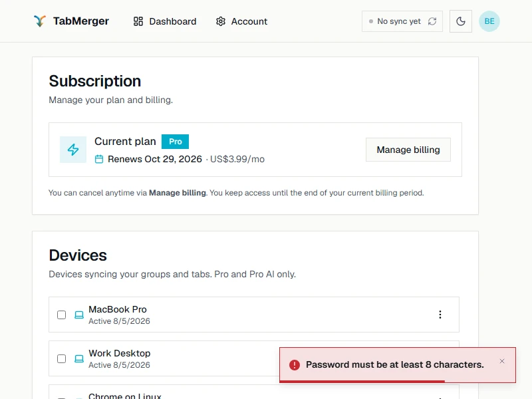Click the Current plan label
Viewport: 532px width, 399px height.
[x=125, y=142]
